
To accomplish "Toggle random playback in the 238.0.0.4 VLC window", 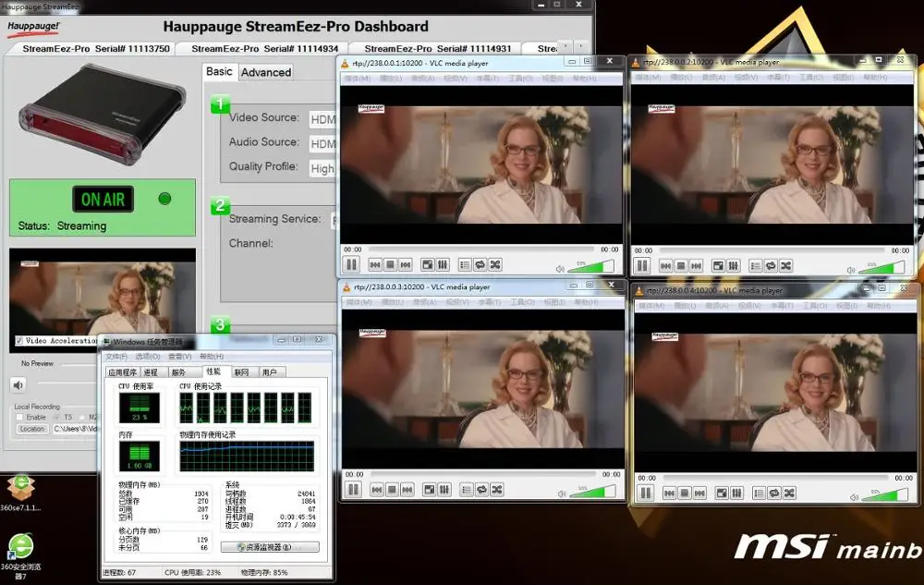I will coord(789,494).
